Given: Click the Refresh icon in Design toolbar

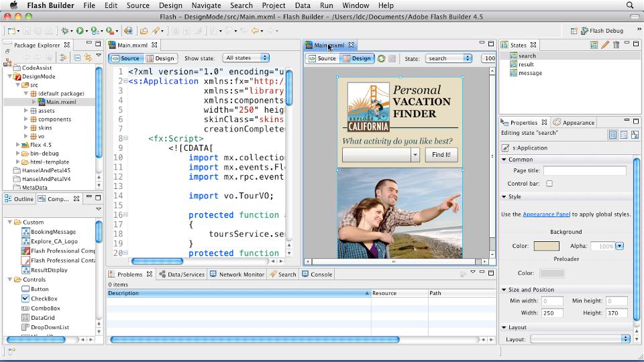Looking at the screenshot, I should click(x=381, y=59).
